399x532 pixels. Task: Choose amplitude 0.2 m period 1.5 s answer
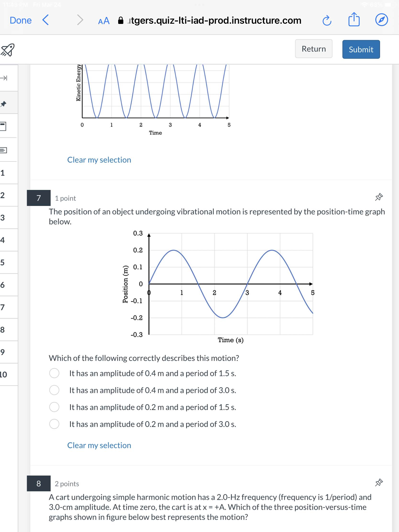pyautogui.click(x=54, y=407)
